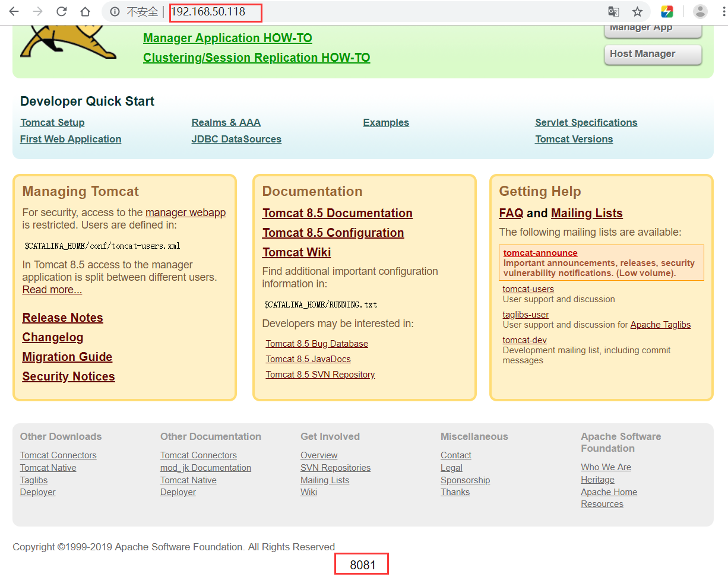Open Apache Home link
Image resolution: width=728 pixels, height=577 pixels.
coord(609,492)
